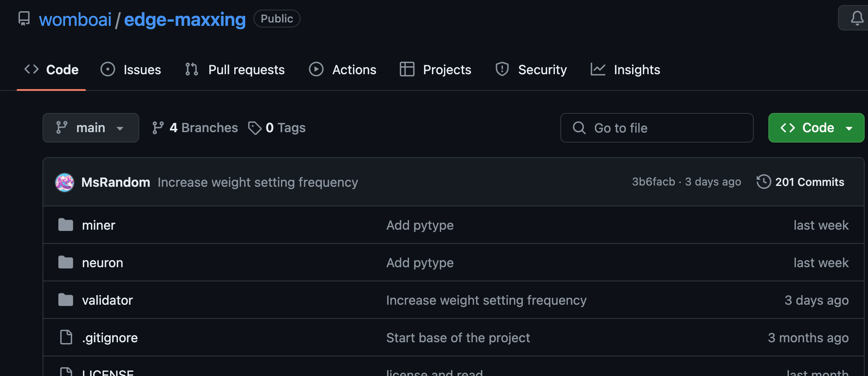Click the miner folder icon
Viewport: 868px width, 376px height.
65,225
